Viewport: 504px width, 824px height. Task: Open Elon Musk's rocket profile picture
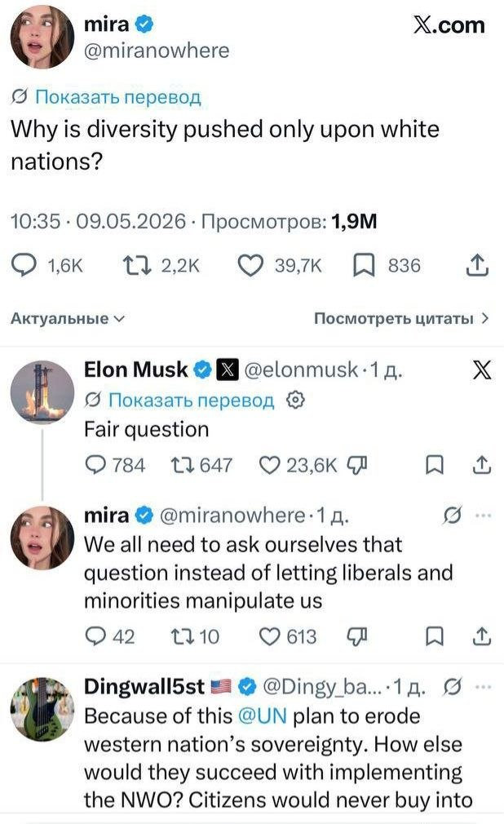[42, 392]
